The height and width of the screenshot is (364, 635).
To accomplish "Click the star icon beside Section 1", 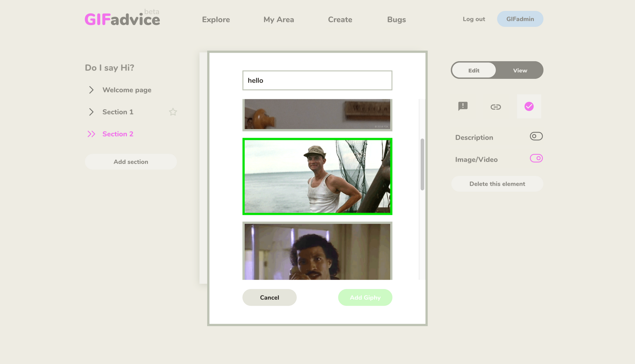I will coord(173,112).
